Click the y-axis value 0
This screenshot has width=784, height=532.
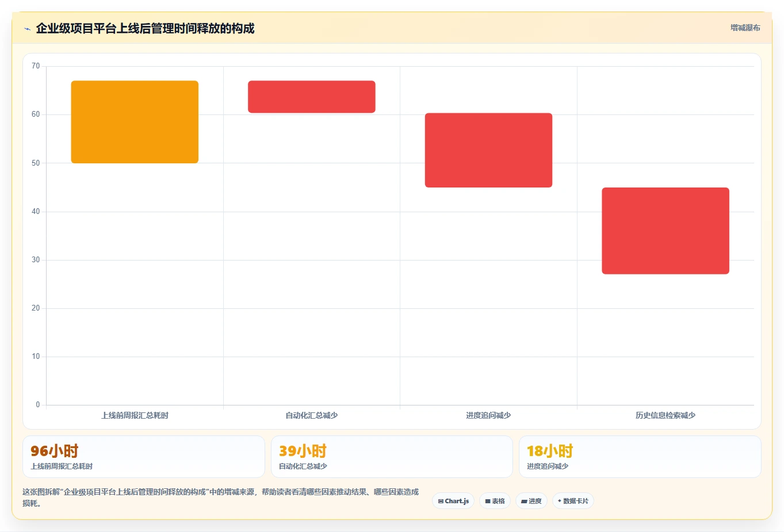pos(38,405)
